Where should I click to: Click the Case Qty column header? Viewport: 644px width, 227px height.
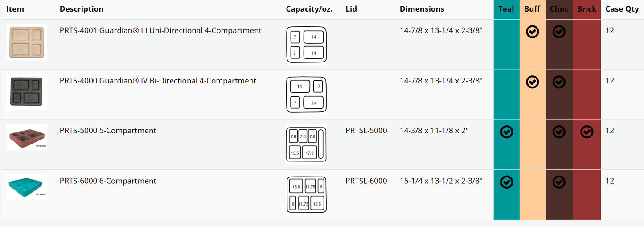[622, 9]
